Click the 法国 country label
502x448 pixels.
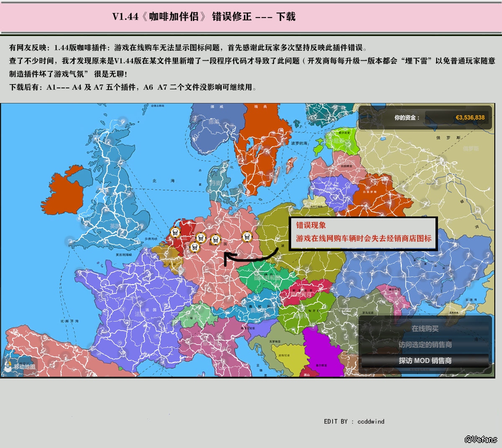[140, 314]
